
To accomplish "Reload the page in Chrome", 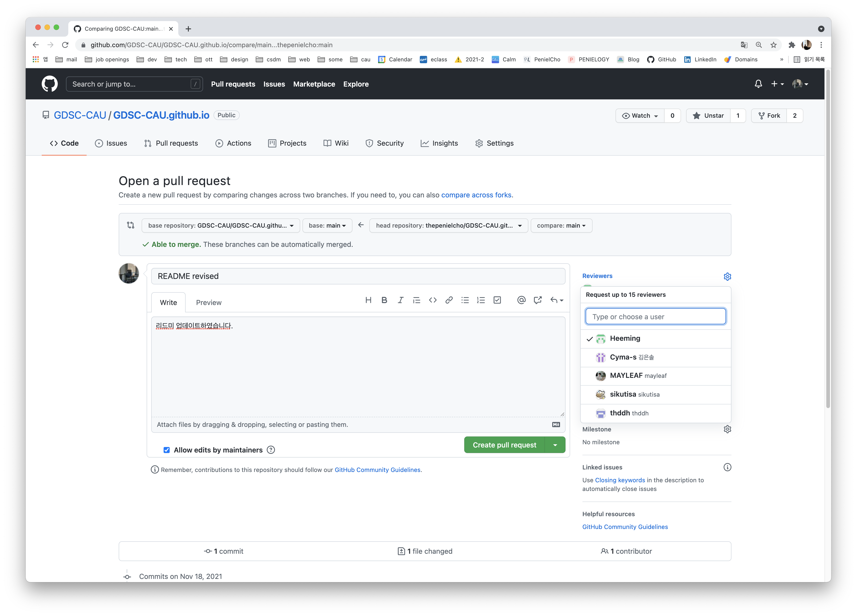I will pos(65,45).
